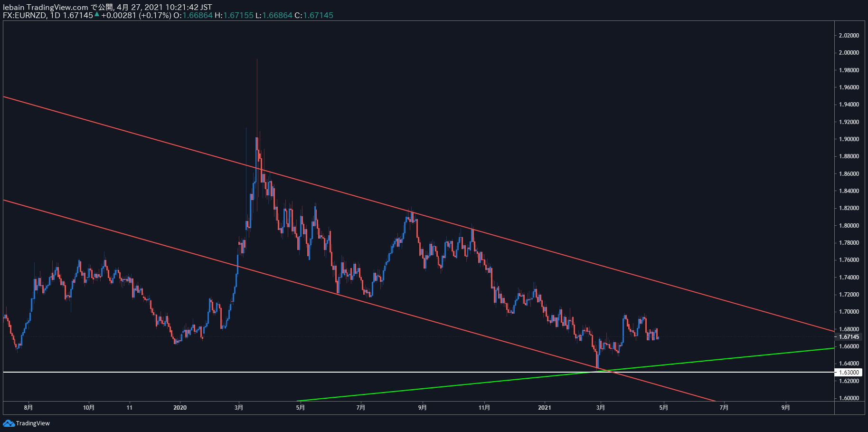Click the 1.70000 price axis label

click(x=849, y=312)
